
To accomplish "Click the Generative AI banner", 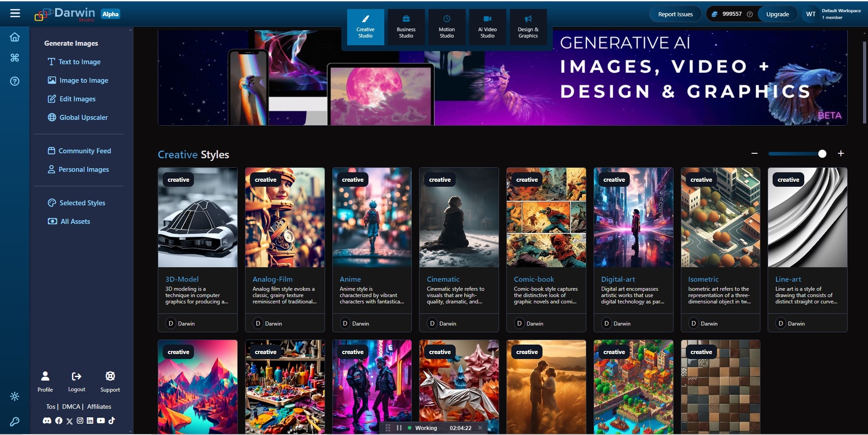I will click(x=502, y=78).
